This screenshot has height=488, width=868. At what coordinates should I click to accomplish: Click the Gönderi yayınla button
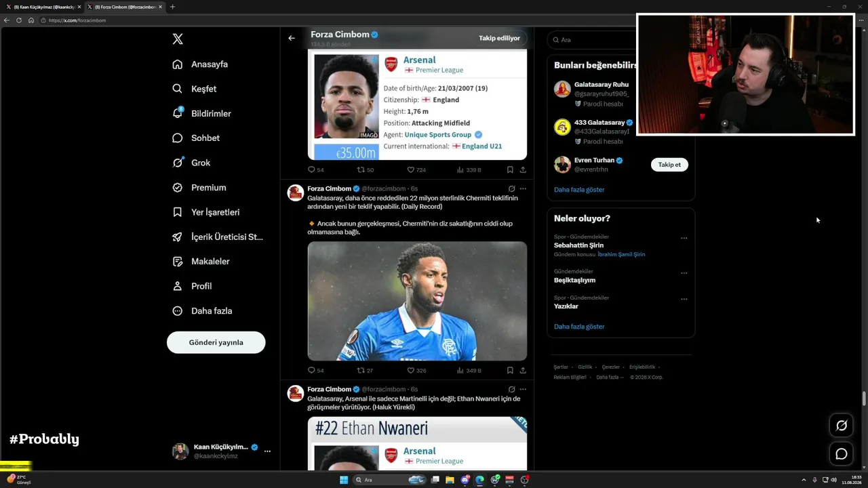[x=216, y=342]
